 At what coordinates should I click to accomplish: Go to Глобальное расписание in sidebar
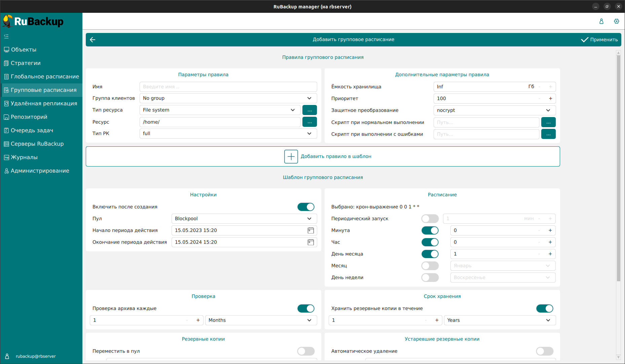(x=45, y=77)
